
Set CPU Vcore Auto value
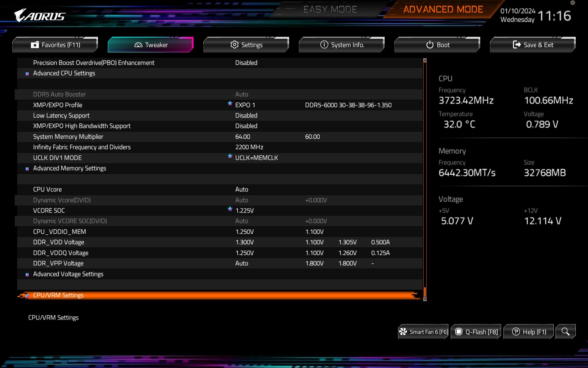pos(242,190)
